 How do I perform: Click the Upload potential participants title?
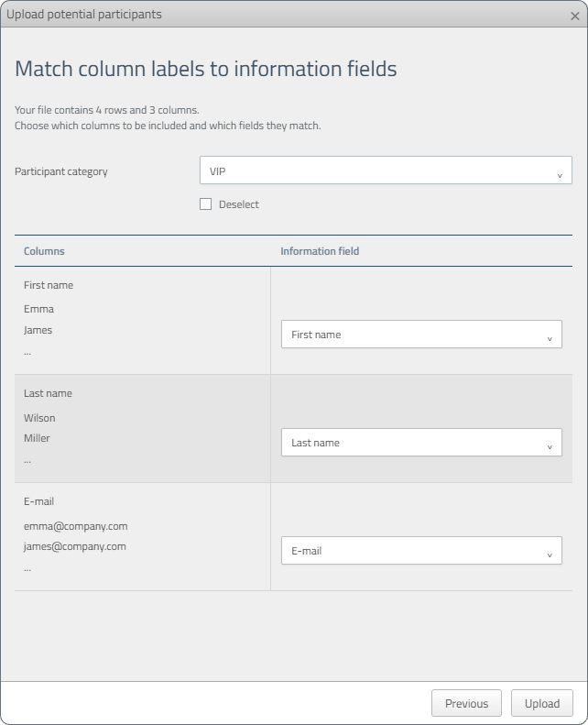tap(84, 15)
